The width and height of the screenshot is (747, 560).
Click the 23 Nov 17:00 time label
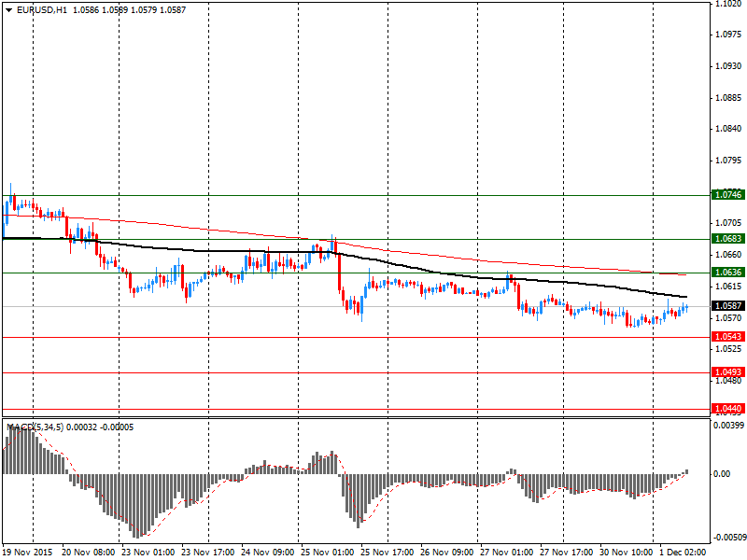207,553
